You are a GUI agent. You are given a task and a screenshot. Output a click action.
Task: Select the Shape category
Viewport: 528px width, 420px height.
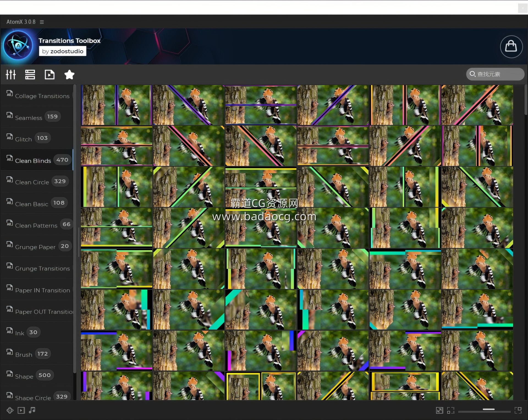[x=37, y=375]
